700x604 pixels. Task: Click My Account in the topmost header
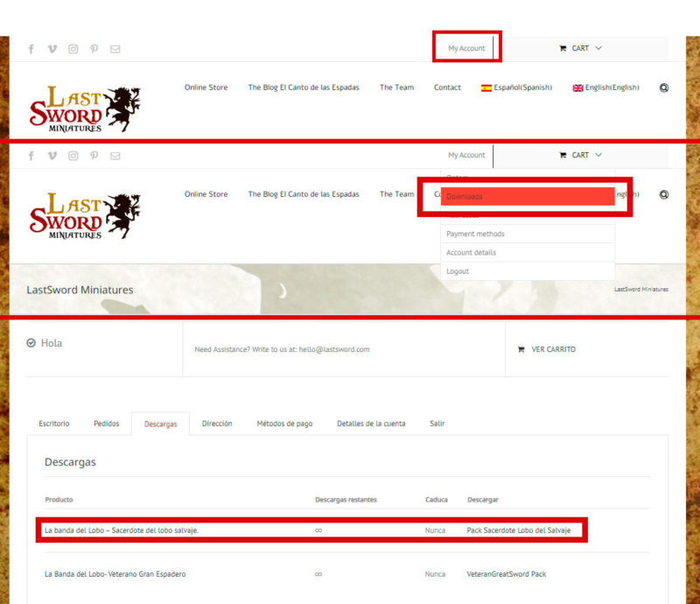click(x=466, y=48)
